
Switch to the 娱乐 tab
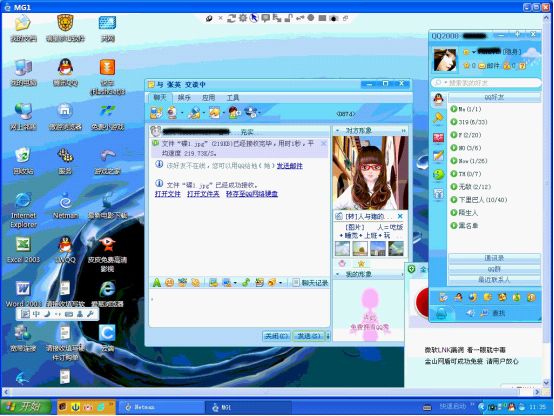point(184,98)
